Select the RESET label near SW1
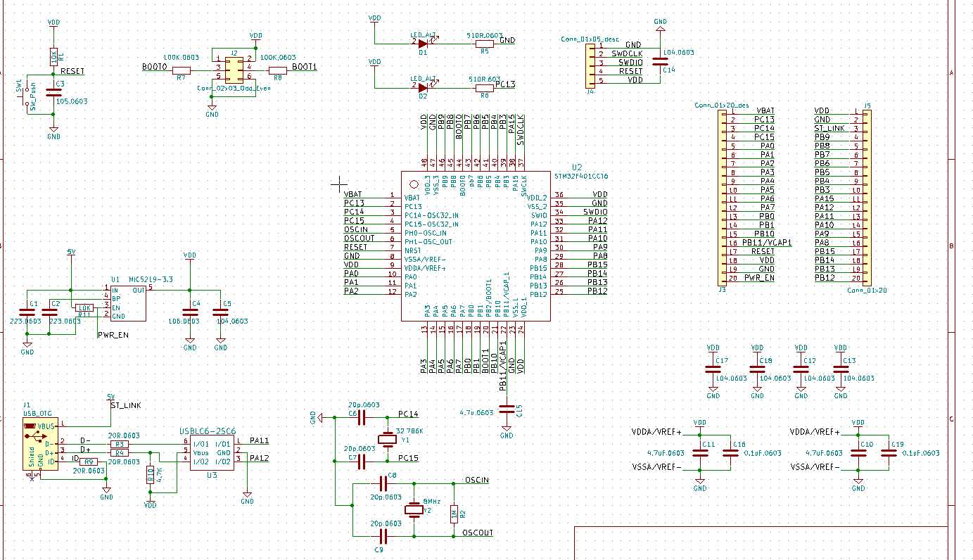 pyautogui.click(x=72, y=71)
